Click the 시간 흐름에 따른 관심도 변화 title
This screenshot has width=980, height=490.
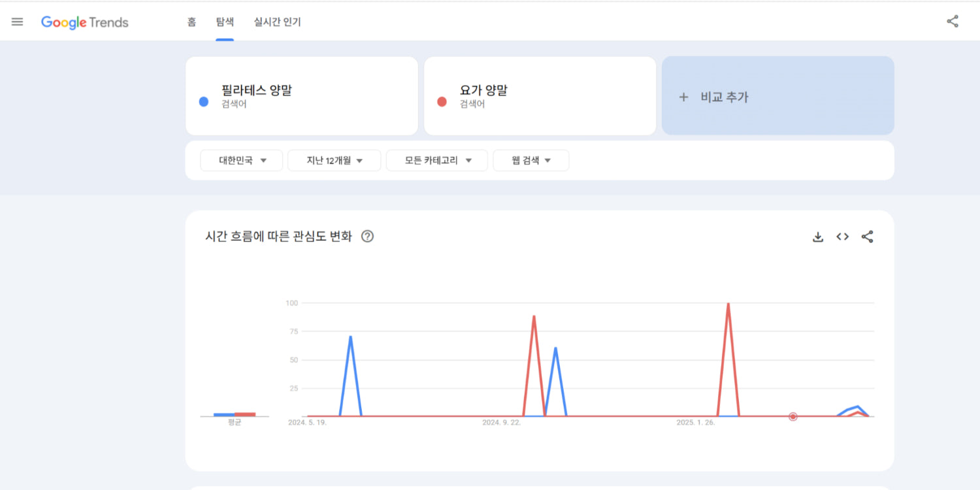[x=278, y=237]
